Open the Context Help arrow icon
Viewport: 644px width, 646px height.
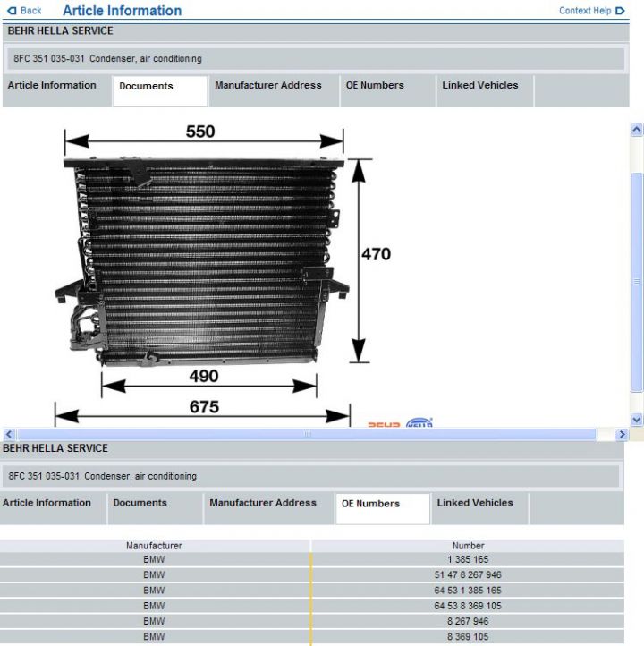tap(620, 11)
